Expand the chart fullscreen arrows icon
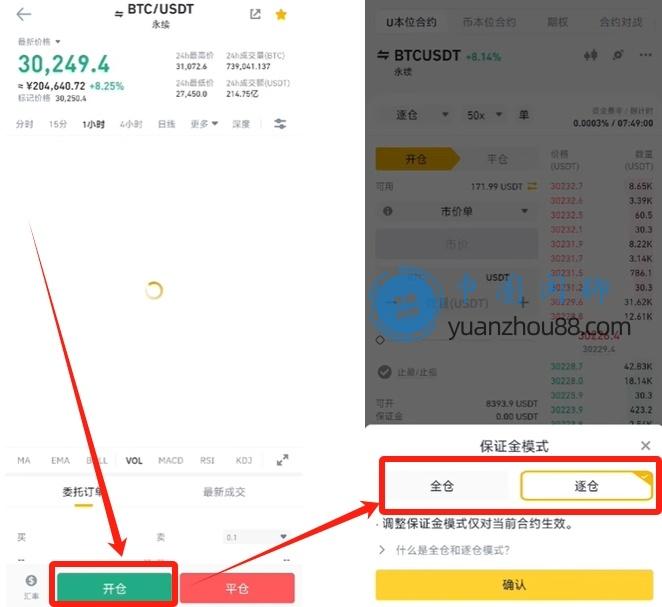This screenshot has height=607, width=662. 282,460
